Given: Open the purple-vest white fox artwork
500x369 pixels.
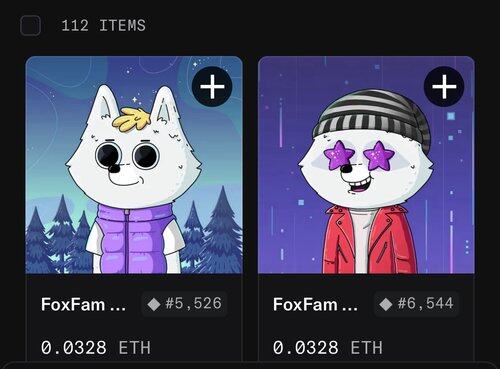Looking at the screenshot, I should [134, 165].
